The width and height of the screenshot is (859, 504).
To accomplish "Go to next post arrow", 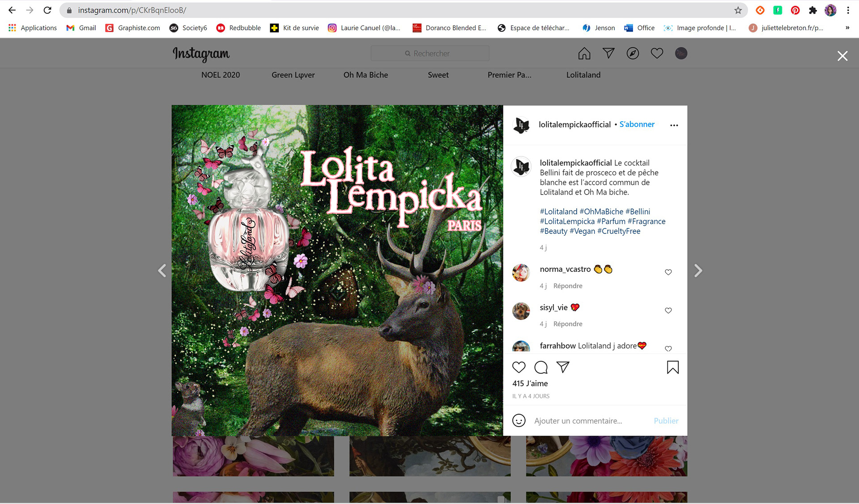I will click(698, 271).
